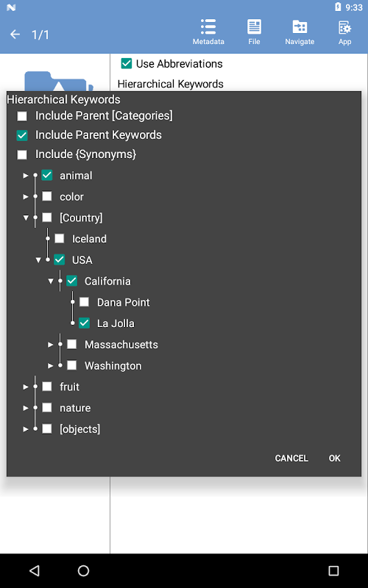Uncheck Include Parent Keywords
Image resolution: width=368 pixels, height=588 pixels.
point(22,135)
